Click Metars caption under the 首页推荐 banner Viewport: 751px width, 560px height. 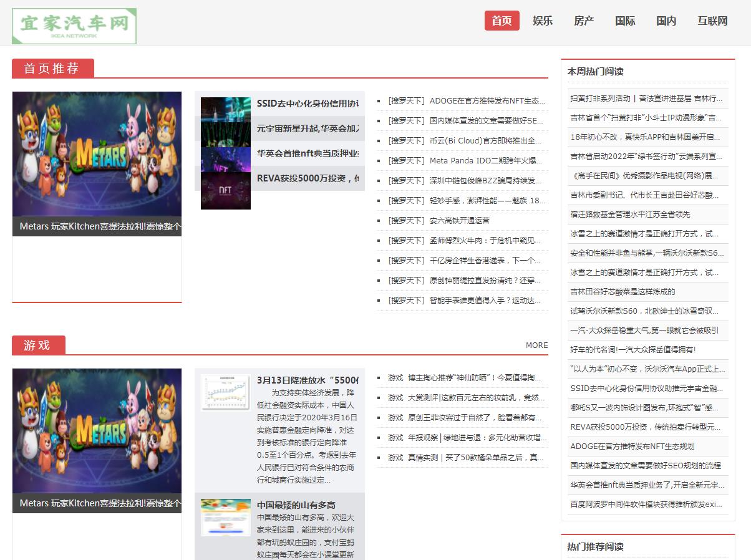[97, 226]
